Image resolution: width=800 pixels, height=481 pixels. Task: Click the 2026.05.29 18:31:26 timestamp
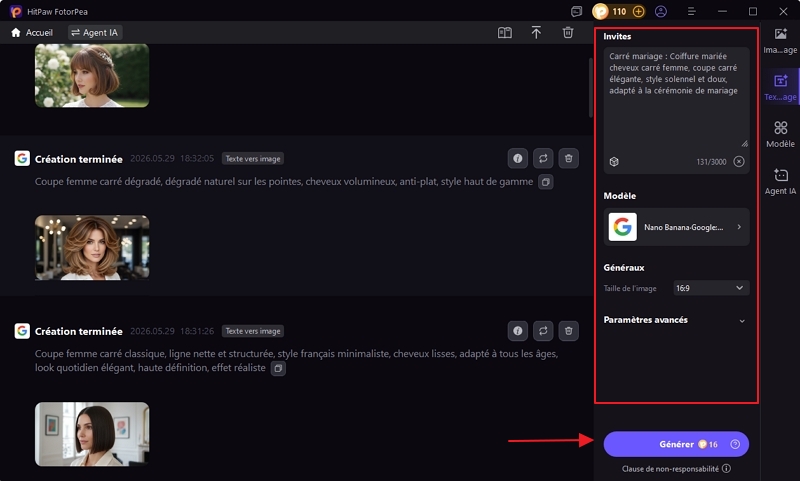(172, 331)
